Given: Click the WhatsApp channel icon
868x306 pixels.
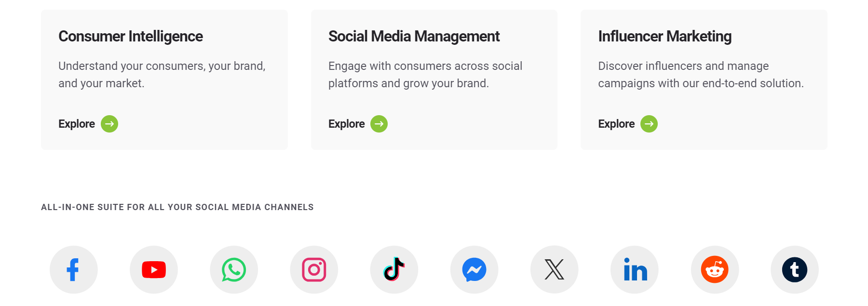Looking at the screenshot, I should pyautogui.click(x=233, y=269).
